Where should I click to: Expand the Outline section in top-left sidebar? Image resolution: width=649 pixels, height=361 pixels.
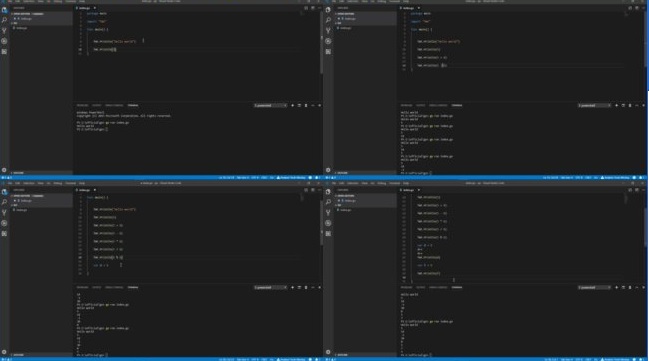click(x=18, y=173)
